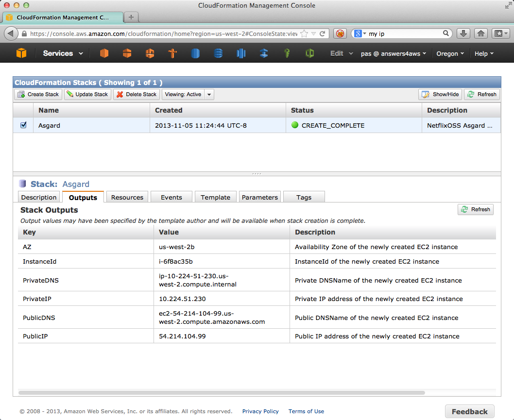The width and height of the screenshot is (514, 420).
Task: View the Template tab
Action: 215,197
